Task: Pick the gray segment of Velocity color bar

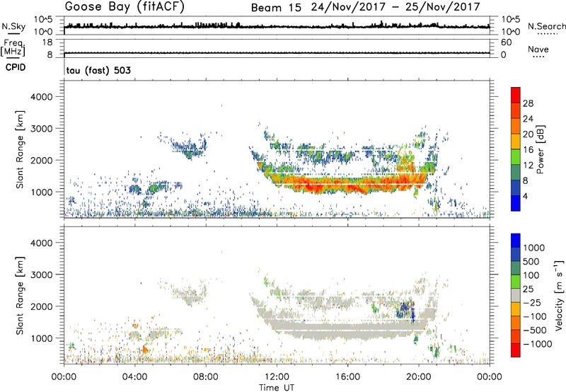Action: click(x=516, y=296)
